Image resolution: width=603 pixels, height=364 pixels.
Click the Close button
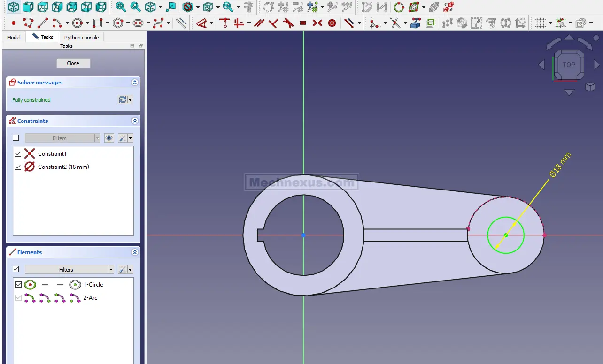pos(73,63)
